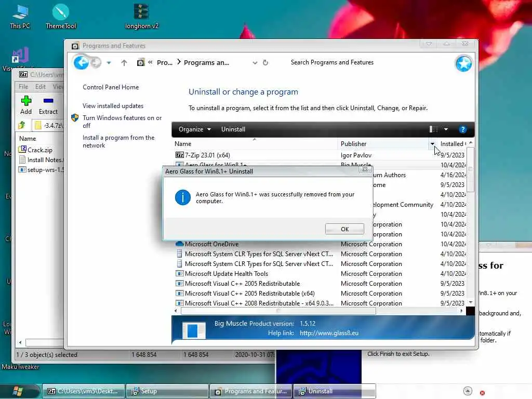
Task: Expand the address bar history dropdown
Action: [255, 63]
